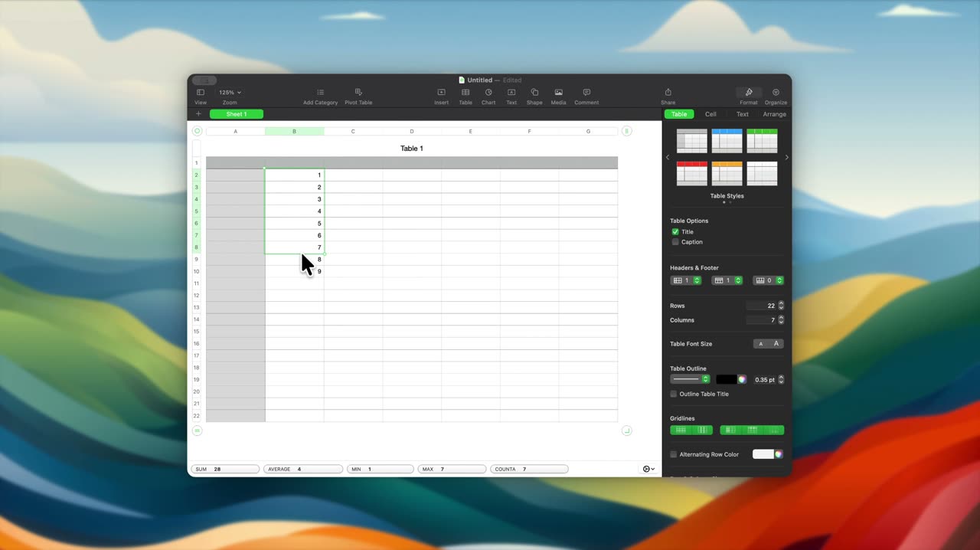Click the Add Category toolbar icon
Viewport: 980px width, 550px height.
tap(320, 93)
